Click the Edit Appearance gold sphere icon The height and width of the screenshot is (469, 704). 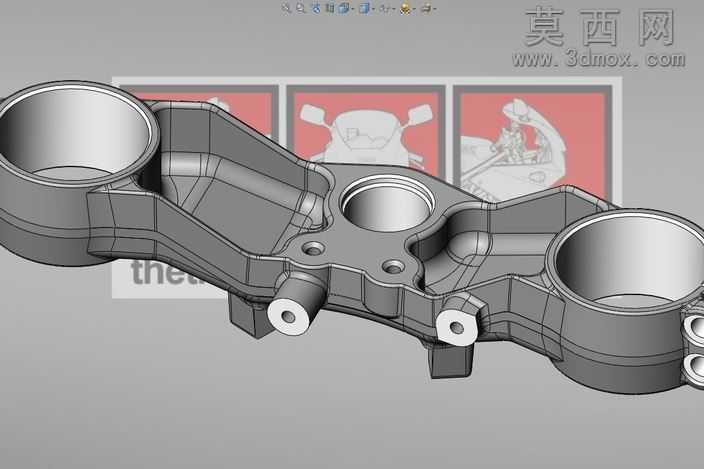(x=405, y=8)
